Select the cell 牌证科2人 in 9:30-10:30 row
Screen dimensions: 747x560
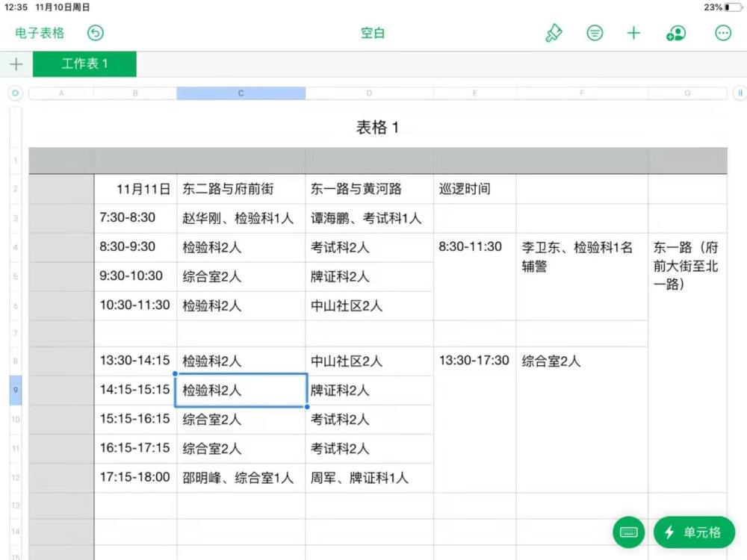(x=369, y=276)
